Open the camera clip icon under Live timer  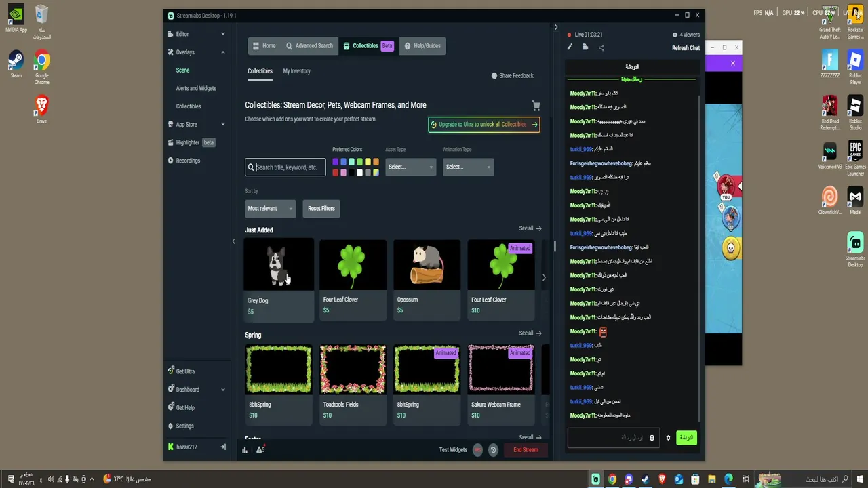coord(585,47)
